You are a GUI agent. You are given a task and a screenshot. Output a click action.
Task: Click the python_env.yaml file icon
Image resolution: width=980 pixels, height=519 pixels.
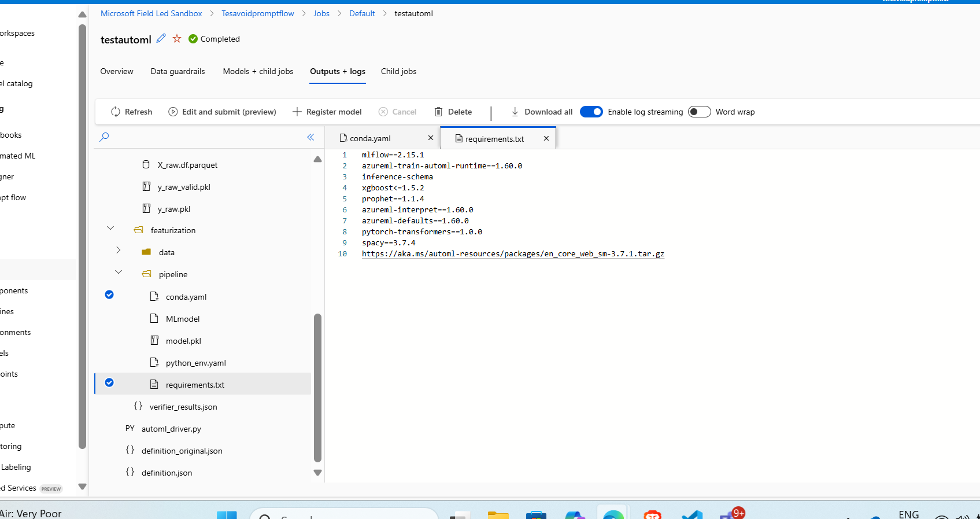pos(154,362)
